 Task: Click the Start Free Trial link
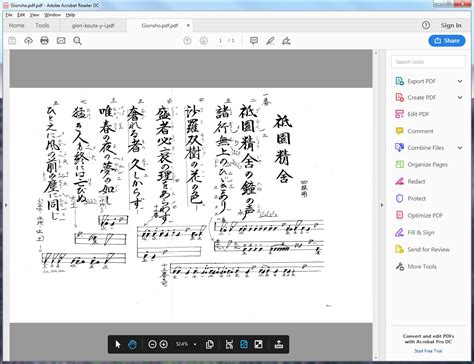(x=428, y=351)
